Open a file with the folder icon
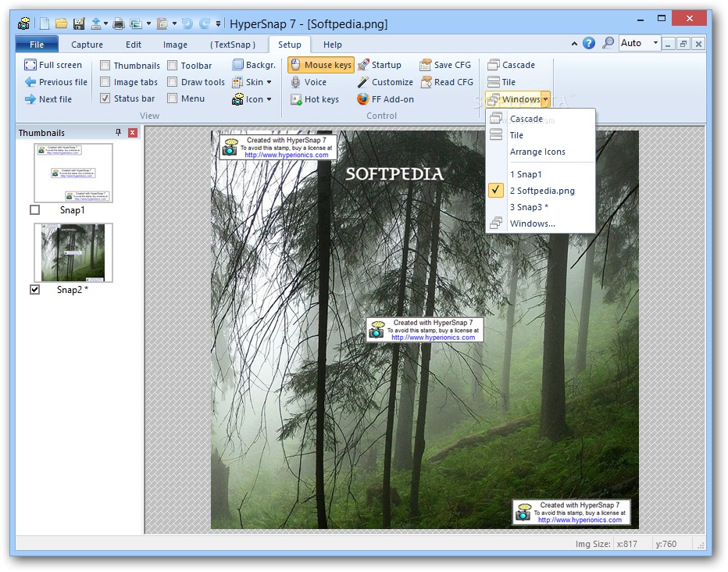The image size is (728, 572). [x=61, y=23]
